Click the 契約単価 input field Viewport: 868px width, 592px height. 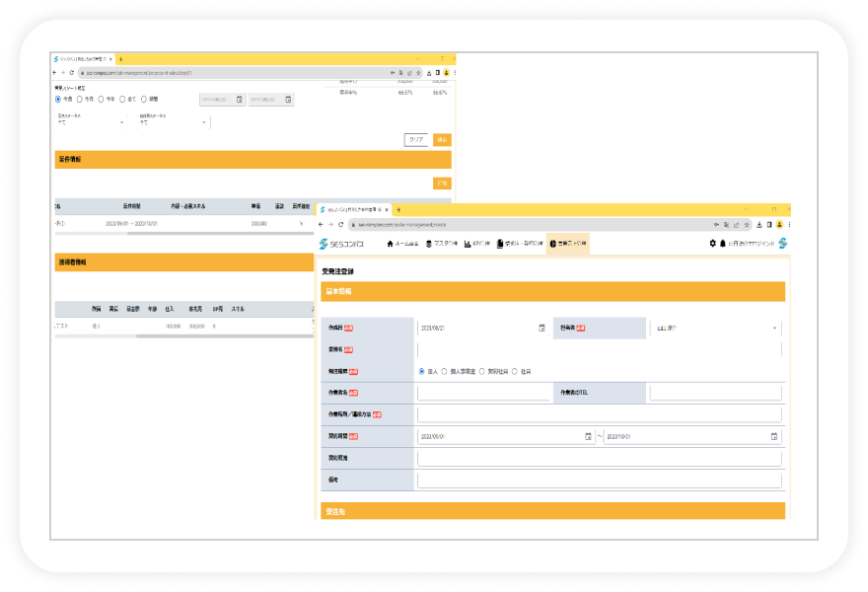[x=600, y=458]
